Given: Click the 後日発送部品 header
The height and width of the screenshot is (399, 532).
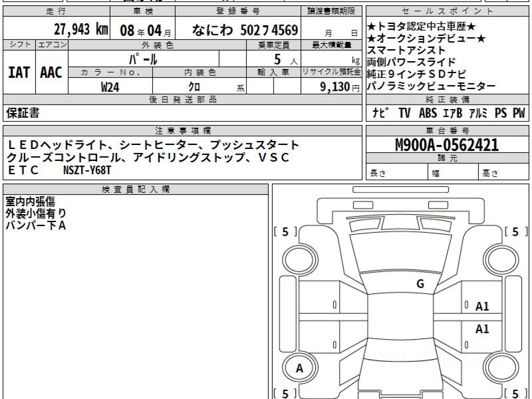Looking at the screenshot, I should [x=183, y=100].
